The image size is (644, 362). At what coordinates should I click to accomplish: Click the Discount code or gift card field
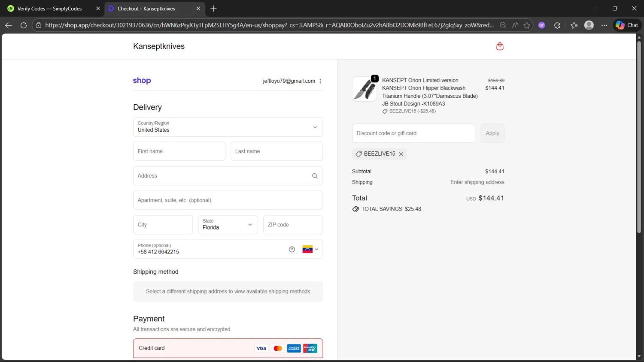click(413, 133)
